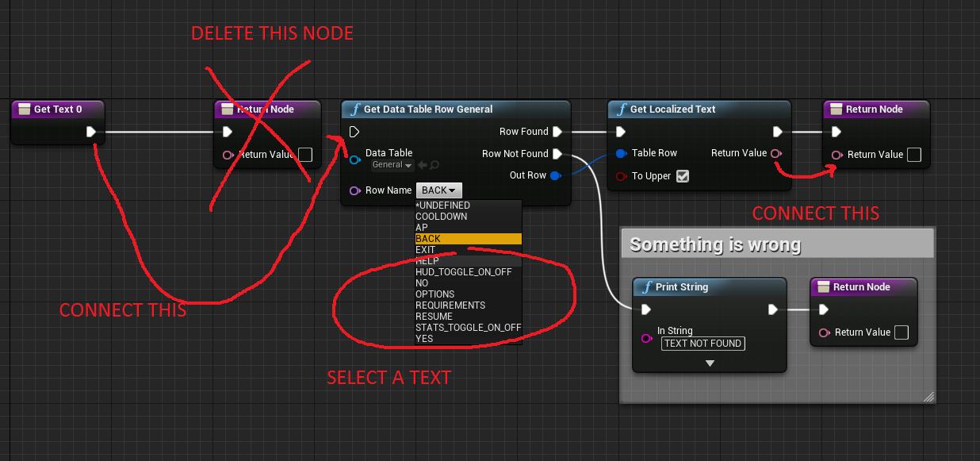Choose YES from the Row Name list
The width and height of the screenshot is (980, 461).
(468, 339)
